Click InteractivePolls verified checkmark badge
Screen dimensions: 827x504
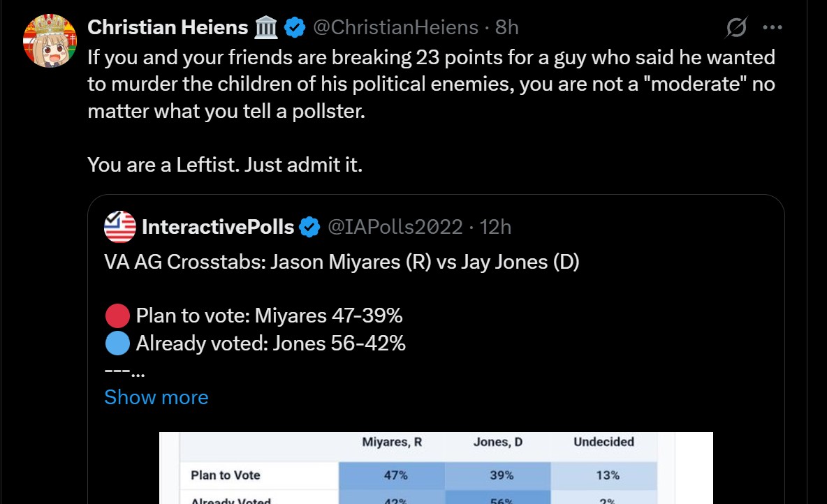[x=309, y=228]
